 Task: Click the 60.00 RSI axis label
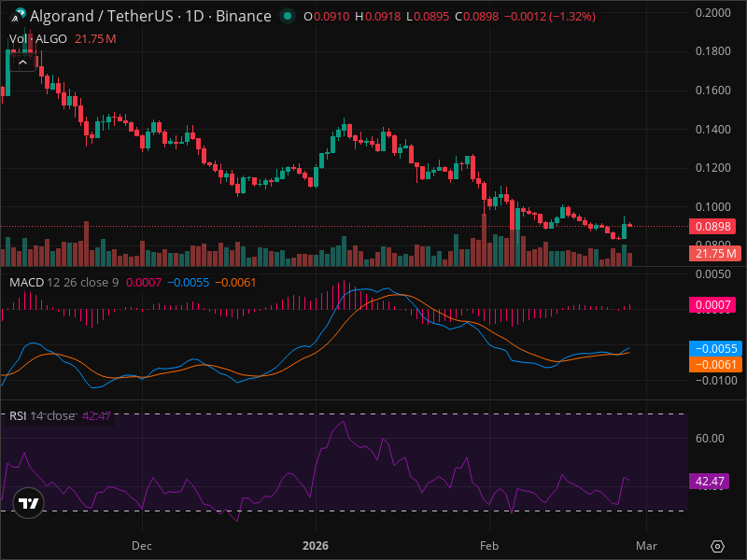tap(710, 438)
